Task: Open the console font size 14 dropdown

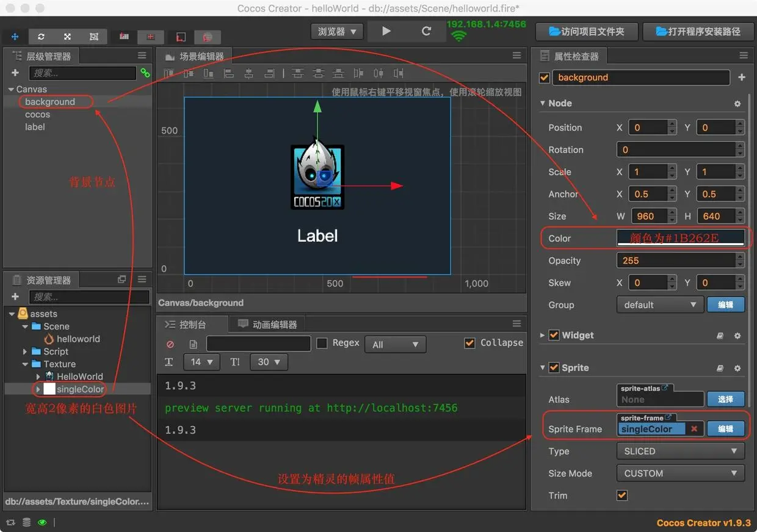Action: (x=201, y=362)
